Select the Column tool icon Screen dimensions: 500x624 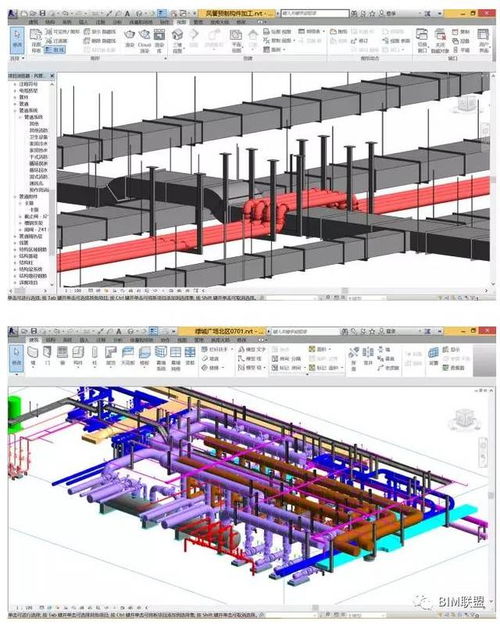pos(94,355)
